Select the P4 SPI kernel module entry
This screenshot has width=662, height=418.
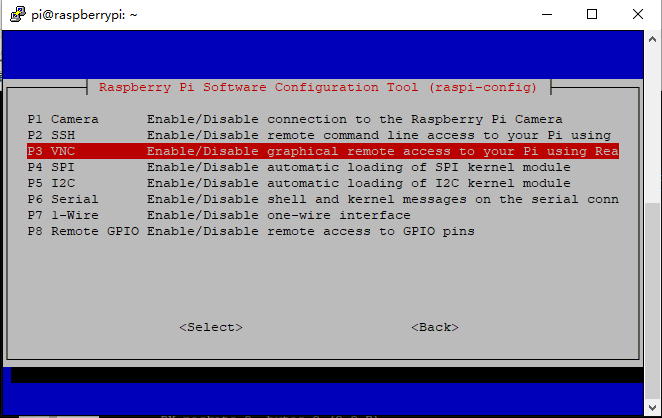tap(323, 167)
